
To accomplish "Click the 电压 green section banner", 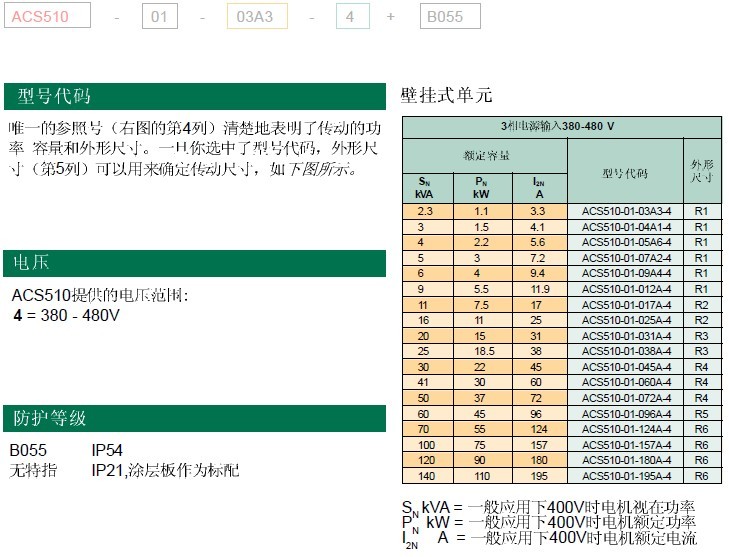I will [x=194, y=263].
